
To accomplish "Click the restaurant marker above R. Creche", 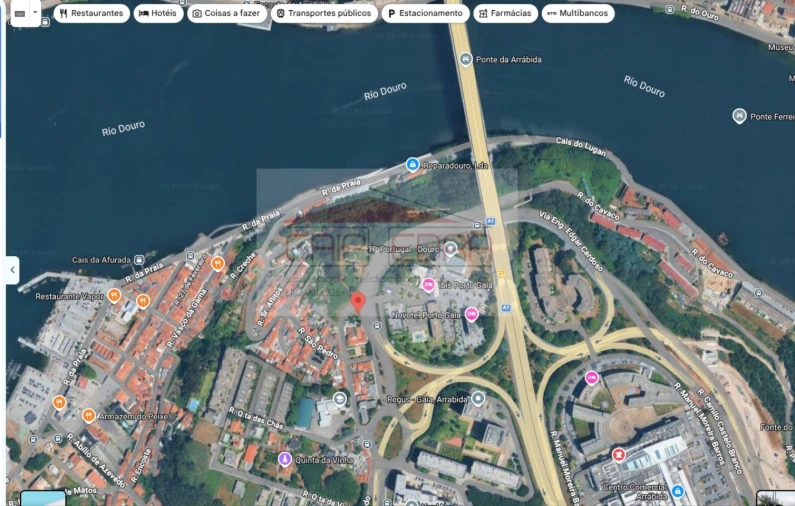I will pos(218,263).
